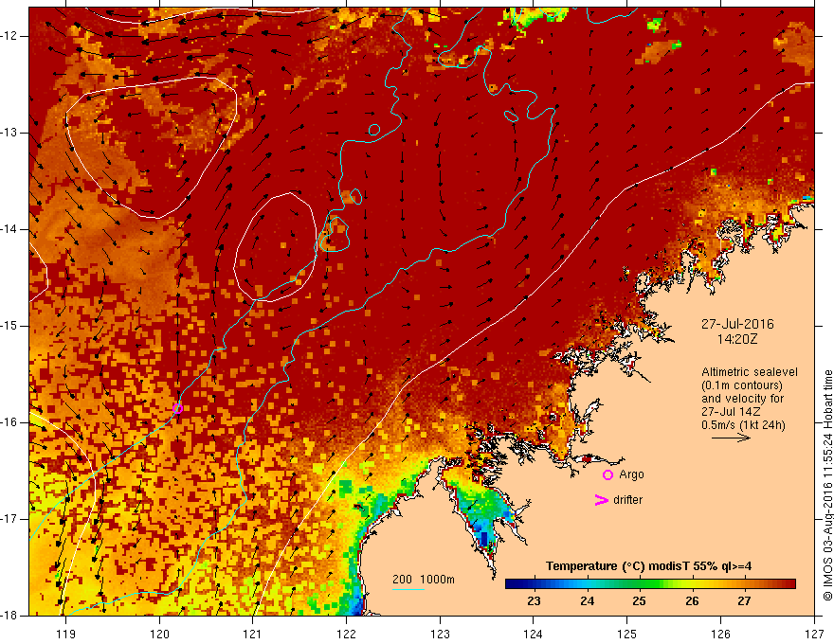Click the magenta drifter legend arrowhead
The image size is (834, 644).
pos(601,499)
